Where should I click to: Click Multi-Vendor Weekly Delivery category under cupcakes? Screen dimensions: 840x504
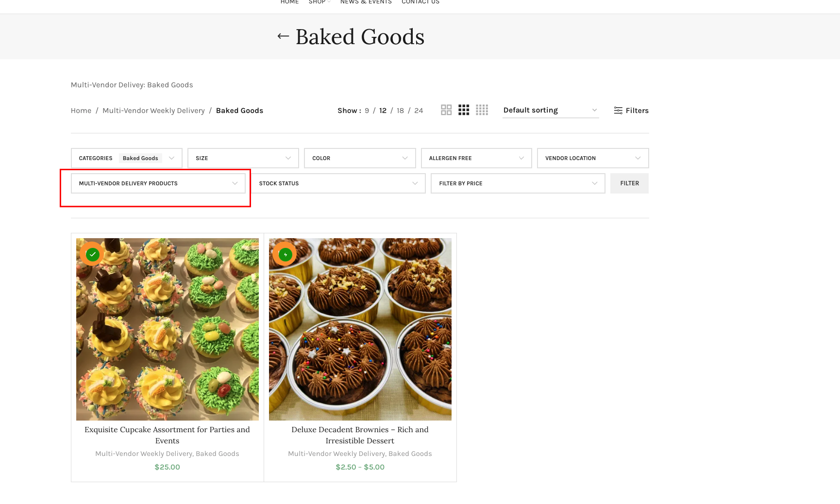tap(144, 454)
